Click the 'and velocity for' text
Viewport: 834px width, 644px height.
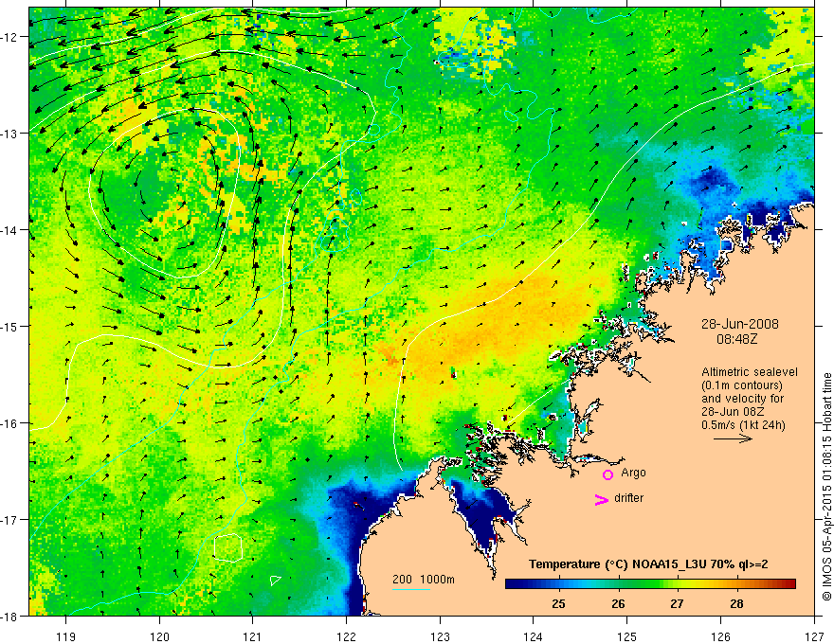point(742,399)
